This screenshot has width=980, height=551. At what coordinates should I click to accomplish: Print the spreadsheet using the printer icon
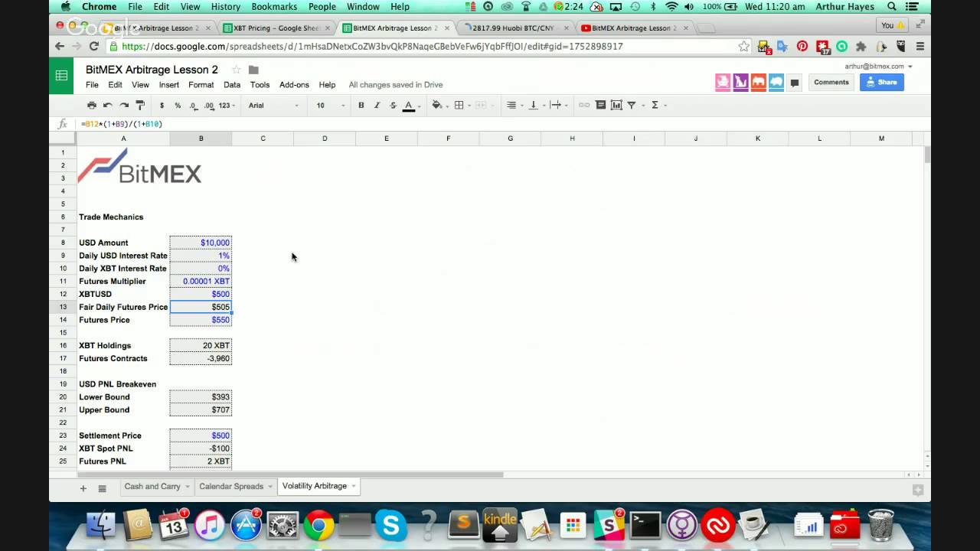coord(92,105)
